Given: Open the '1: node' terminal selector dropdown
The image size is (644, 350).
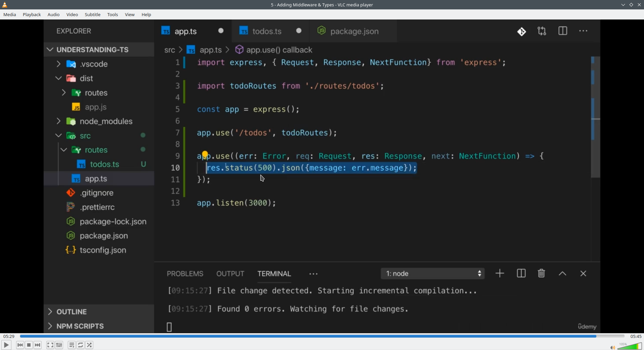Looking at the screenshot, I should click(x=433, y=273).
